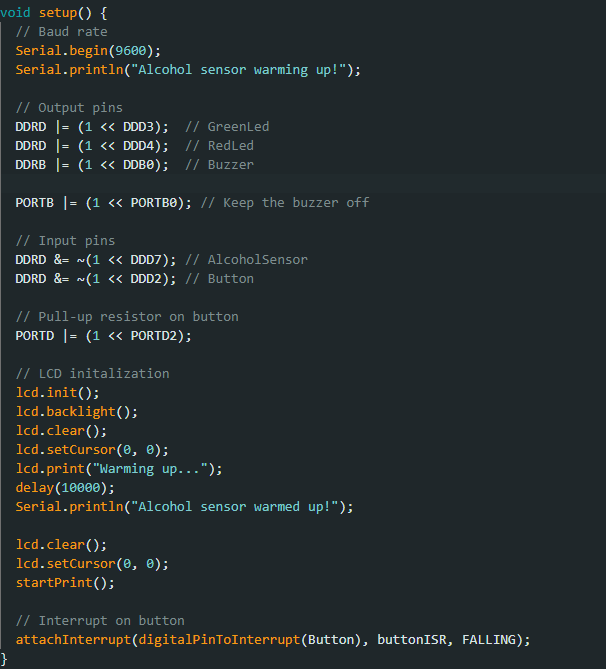Image resolution: width=606 pixels, height=669 pixels.
Task: Click the DDD7 AlcoholSensor line
Action: [161, 260]
